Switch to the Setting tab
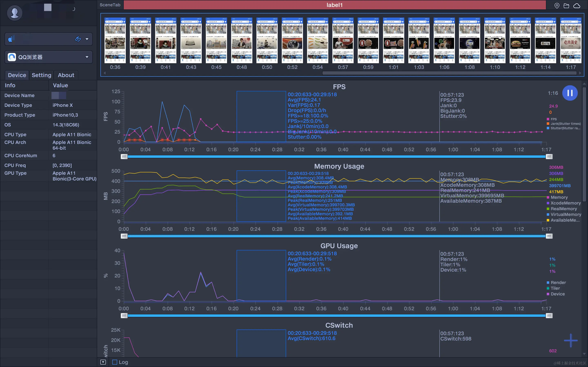Viewport: 588px width, 367px height. tap(42, 75)
